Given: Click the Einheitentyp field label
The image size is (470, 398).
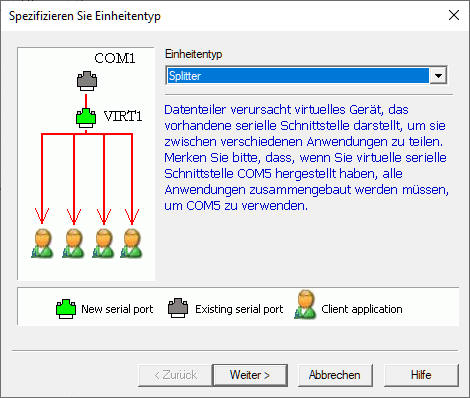Looking at the screenshot, I should pyautogui.click(x=194, y=54).
